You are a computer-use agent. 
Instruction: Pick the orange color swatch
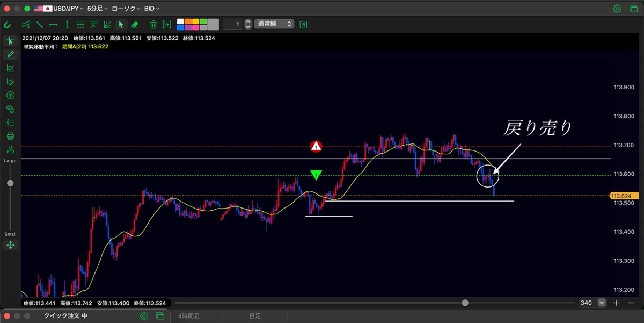click(x=188, y=21)
